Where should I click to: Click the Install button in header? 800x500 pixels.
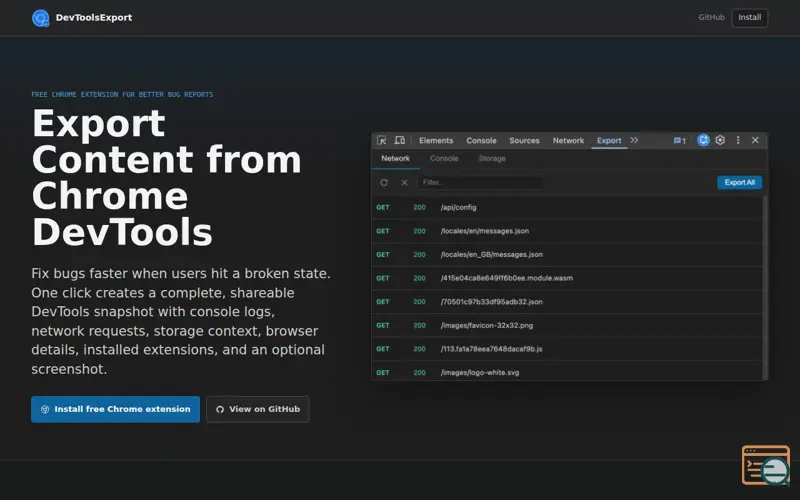click(749, 17)
